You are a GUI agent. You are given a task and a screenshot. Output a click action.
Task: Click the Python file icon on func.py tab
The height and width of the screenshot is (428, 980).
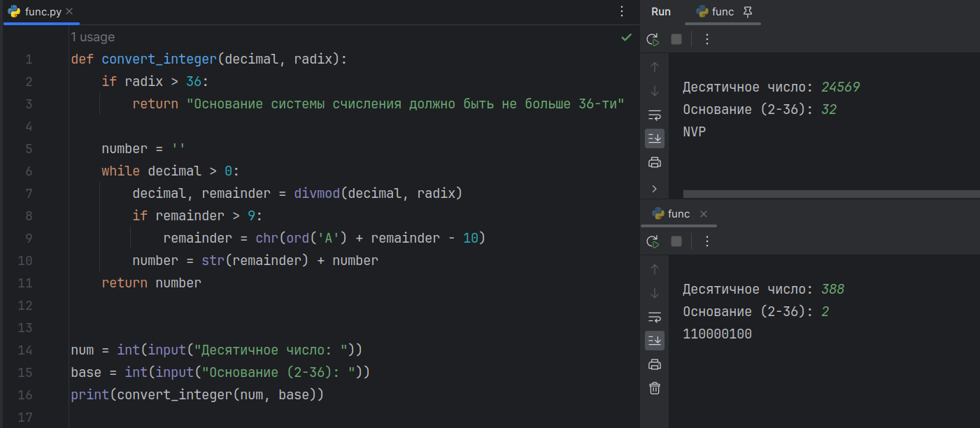click(x=14, y=11)
